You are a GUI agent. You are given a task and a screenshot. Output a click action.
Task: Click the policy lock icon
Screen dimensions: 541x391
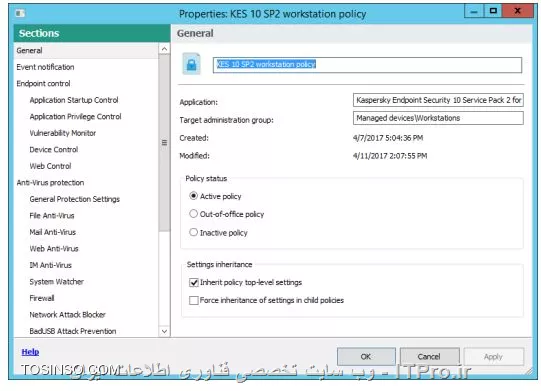click(191, 64)
